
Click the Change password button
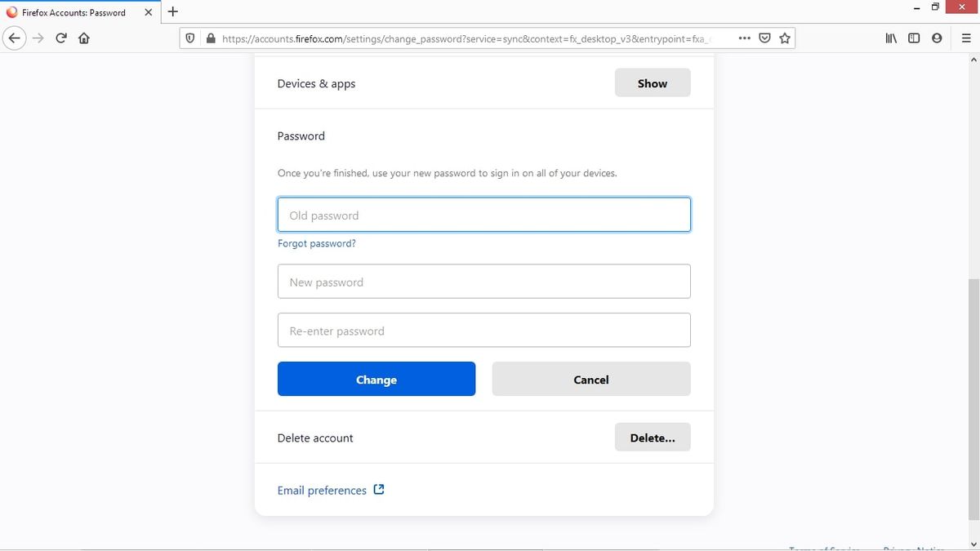click(x=376, y=379)
